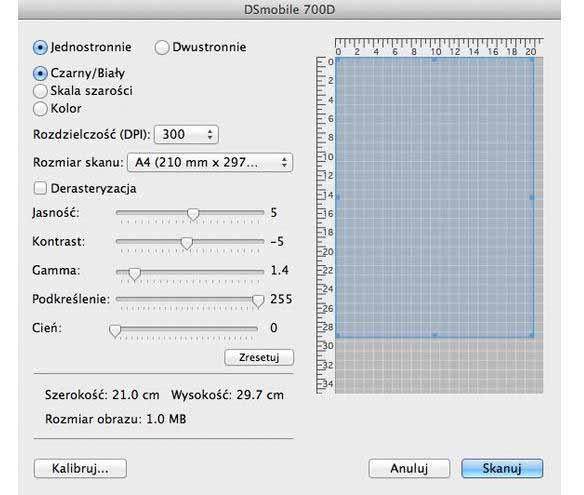Click the Kontrast value -5
The image size is (584, 495).
pos(277,241)
